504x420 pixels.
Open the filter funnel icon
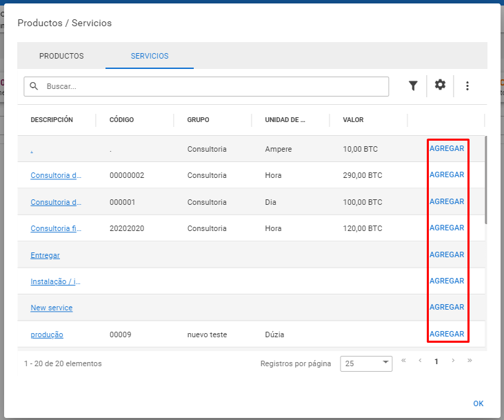click(x=413, y=86)
